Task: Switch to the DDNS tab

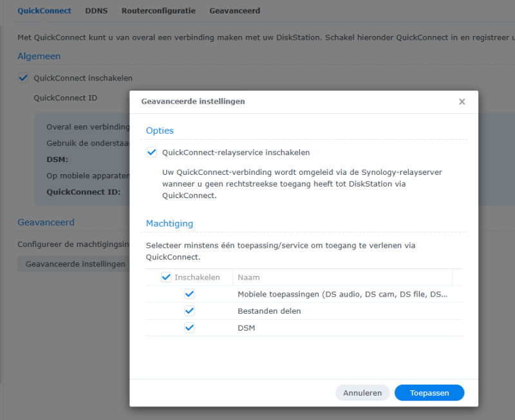Action: coord(96,11)
